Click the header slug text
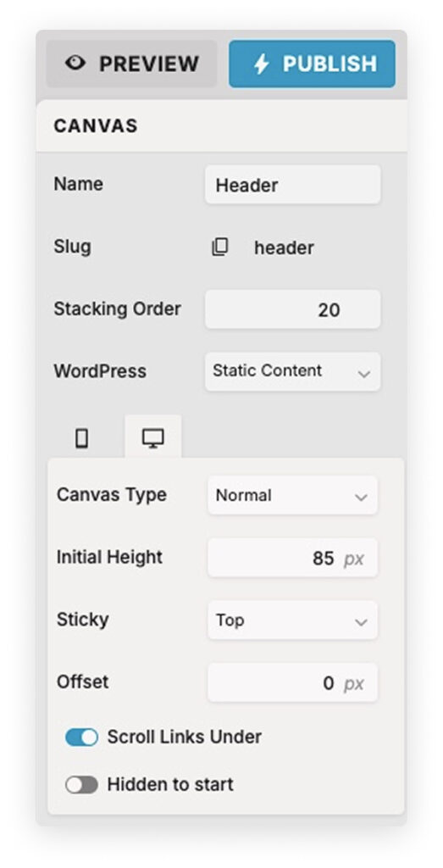Screen dimensions: 443x868 pyautogui.click(x=284, y=248)
